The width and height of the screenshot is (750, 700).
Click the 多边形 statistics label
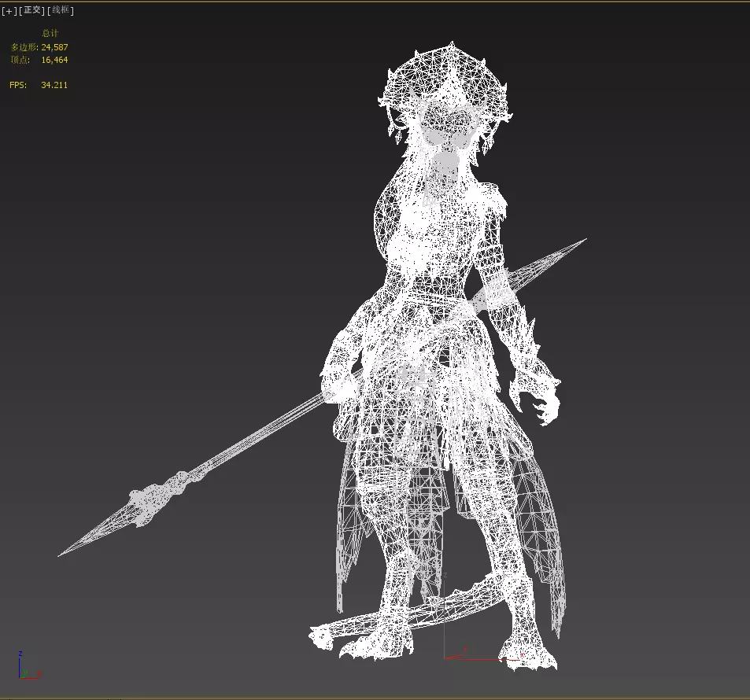pyautogui.click(x=24, y=47)
